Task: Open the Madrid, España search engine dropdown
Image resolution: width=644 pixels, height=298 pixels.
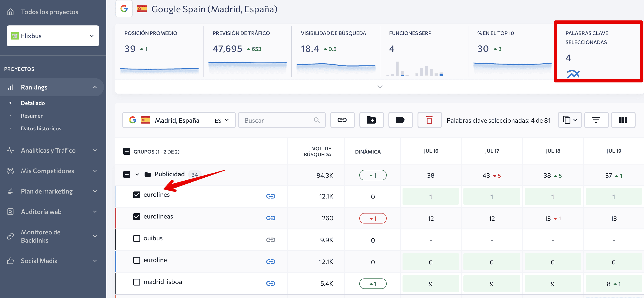Action: [179, 120]
